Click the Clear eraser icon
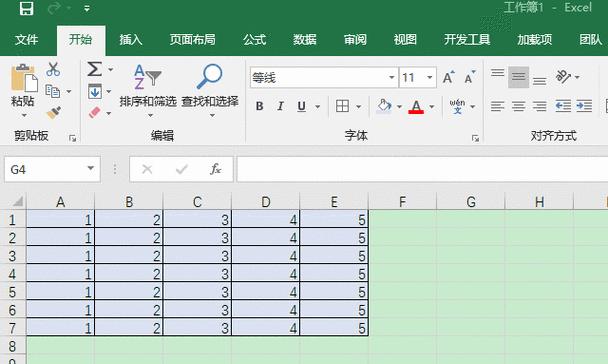 [x=95, y=113]
